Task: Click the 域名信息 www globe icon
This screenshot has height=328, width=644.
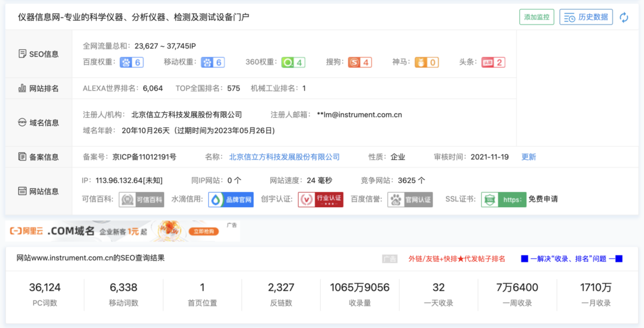Action: [x=22, y=123]
